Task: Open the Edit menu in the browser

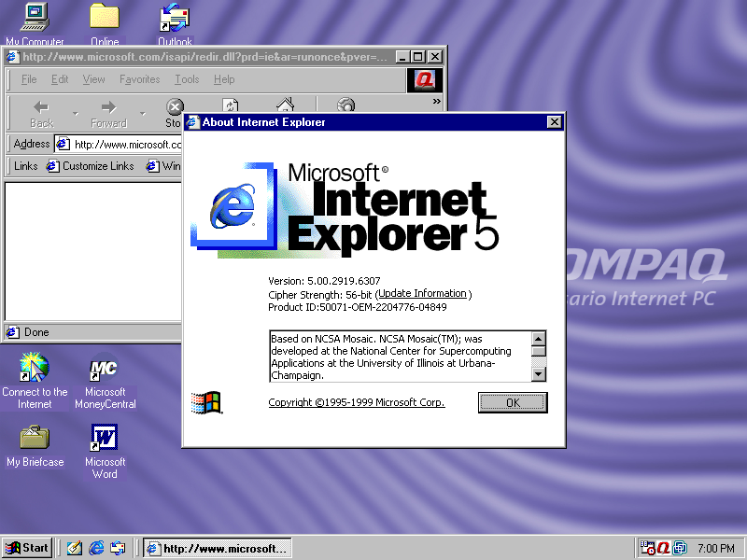Action: coord(60,79)
